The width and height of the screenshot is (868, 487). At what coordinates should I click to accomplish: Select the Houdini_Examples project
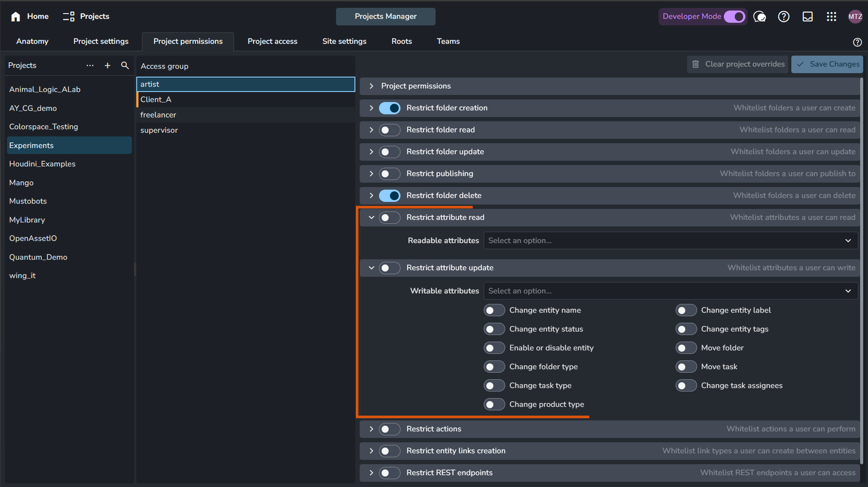point(42,164)
